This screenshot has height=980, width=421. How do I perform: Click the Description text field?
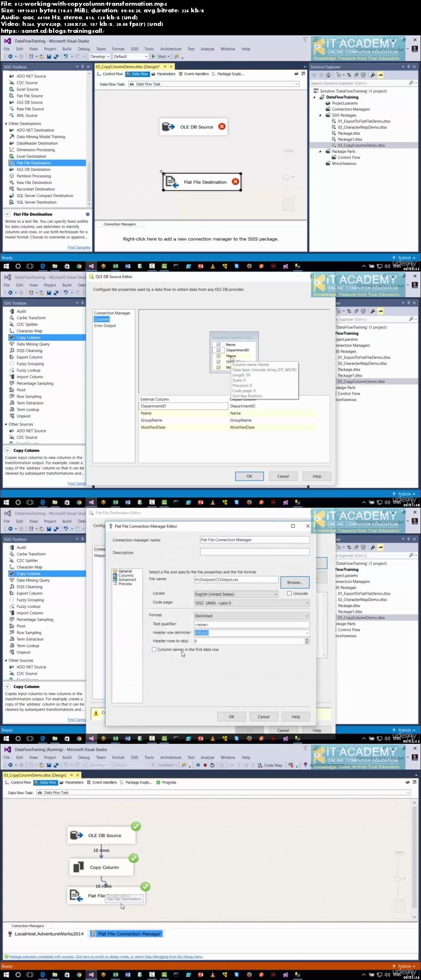(255, 552)
